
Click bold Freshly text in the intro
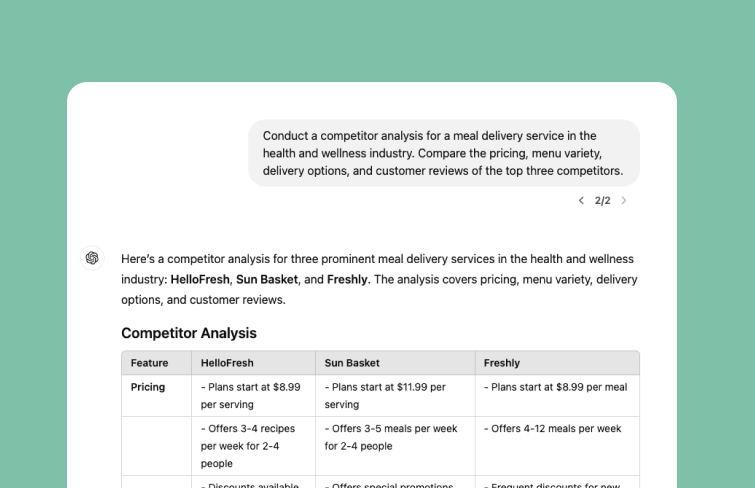point(347,279)
